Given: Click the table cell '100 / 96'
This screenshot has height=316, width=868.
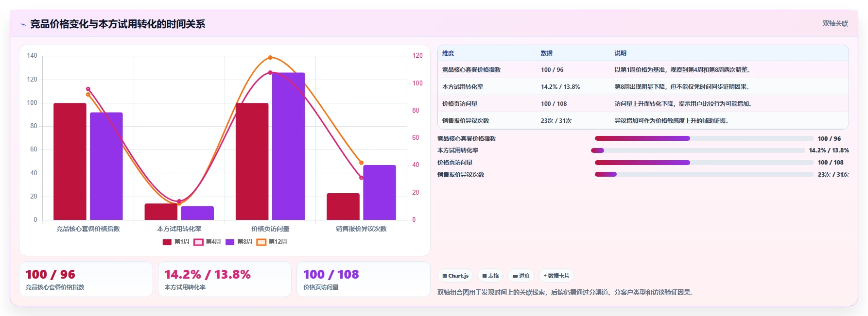Looking at the screenshot, I should (552, 70).
